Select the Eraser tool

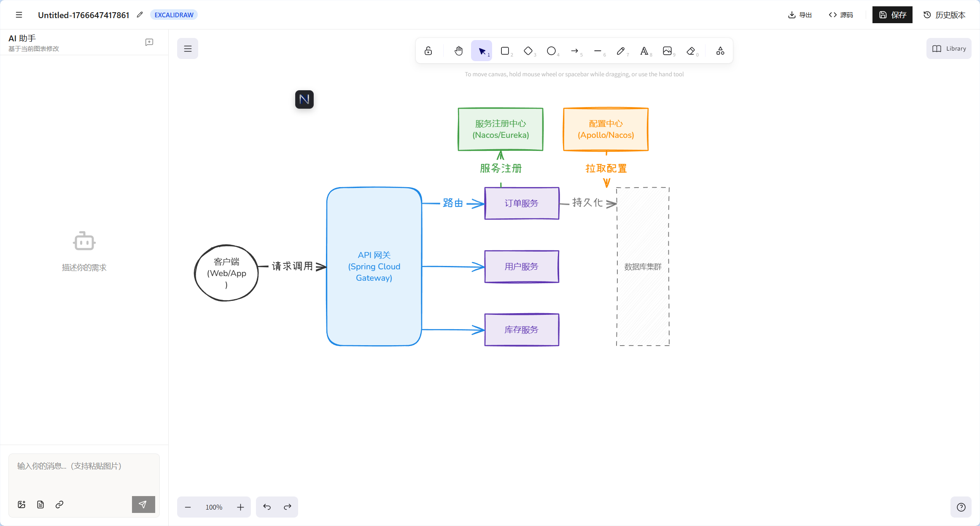pos(691,51)
